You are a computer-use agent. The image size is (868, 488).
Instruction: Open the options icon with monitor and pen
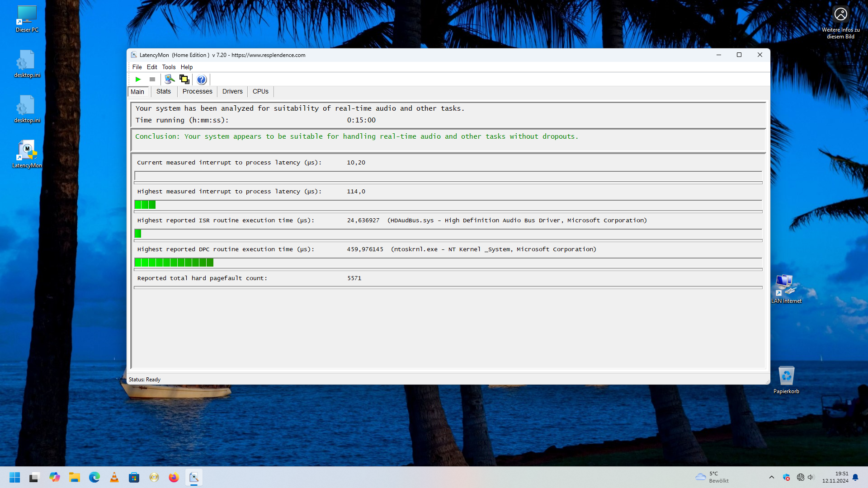click(x=170, y=80)
